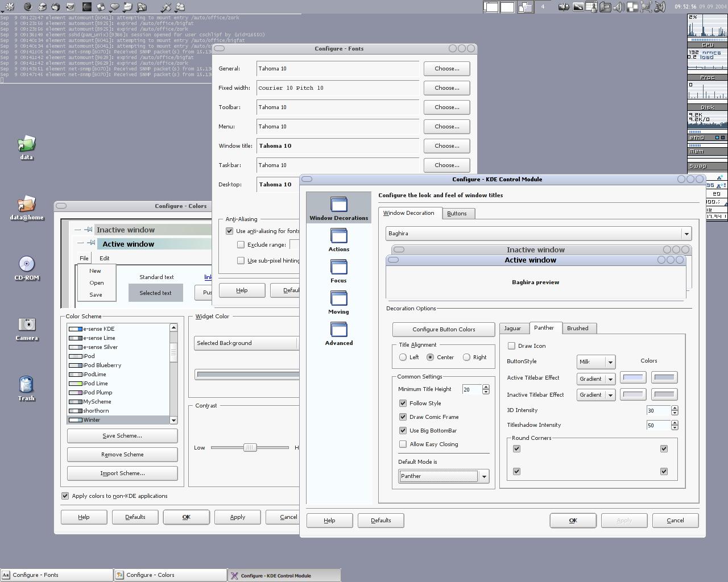Launch the Firefox browser icon in the panel
The image size is (728, 582).
click(x=28, y=7)
